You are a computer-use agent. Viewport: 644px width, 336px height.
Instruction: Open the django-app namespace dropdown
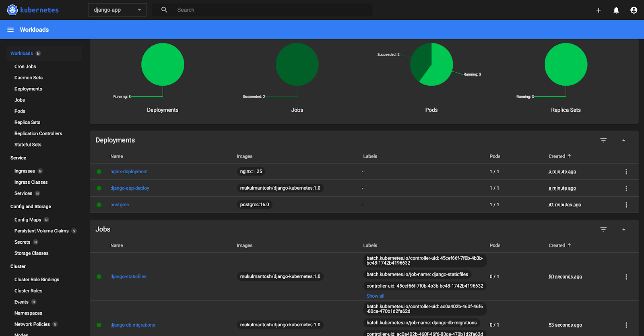tap(117, 10)
